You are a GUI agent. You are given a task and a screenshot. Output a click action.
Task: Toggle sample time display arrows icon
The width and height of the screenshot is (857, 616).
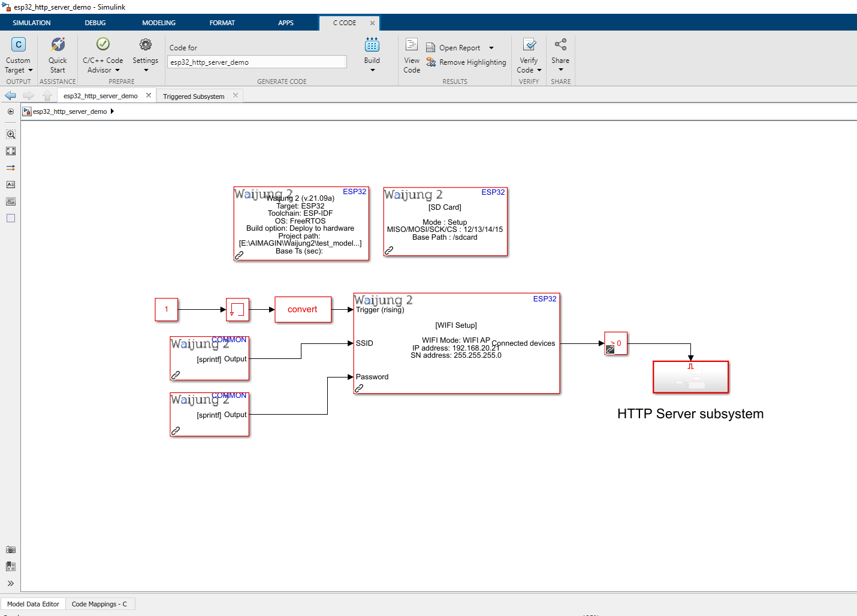[x=11, y=168]
